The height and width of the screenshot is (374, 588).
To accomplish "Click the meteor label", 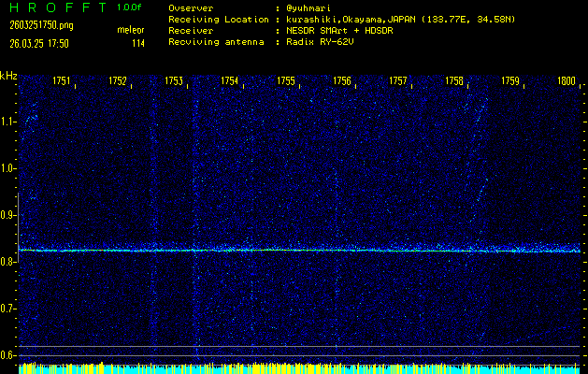I will click(131, 30).
